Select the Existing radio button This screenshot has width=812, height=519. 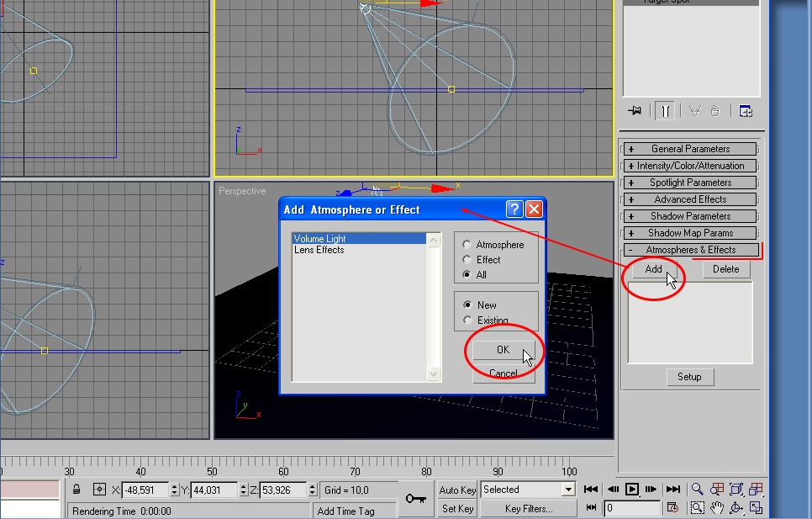(x=467, y=320)
